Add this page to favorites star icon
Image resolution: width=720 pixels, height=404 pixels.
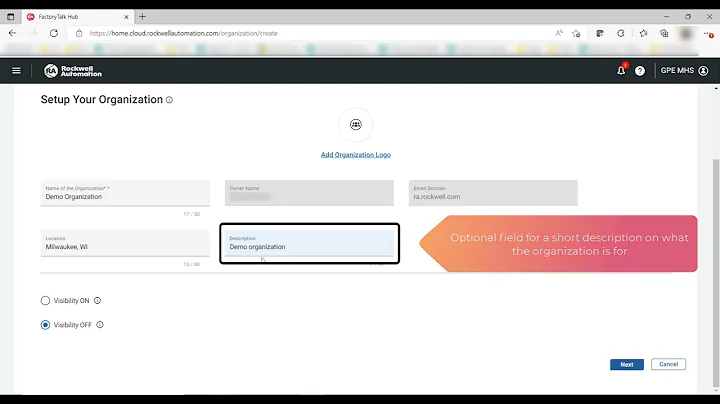pos(576,33)
